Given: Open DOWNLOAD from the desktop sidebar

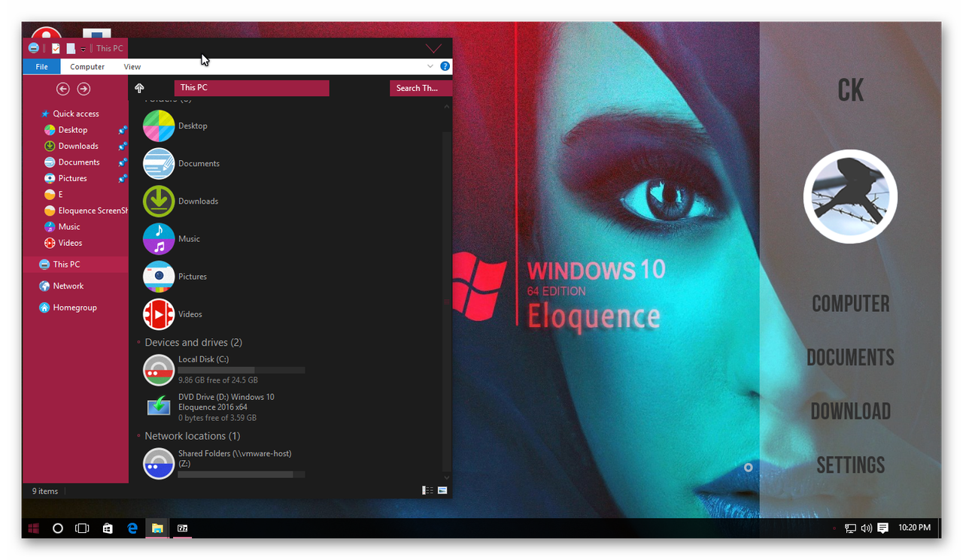Looking at the screenshot, I should 850,411.
